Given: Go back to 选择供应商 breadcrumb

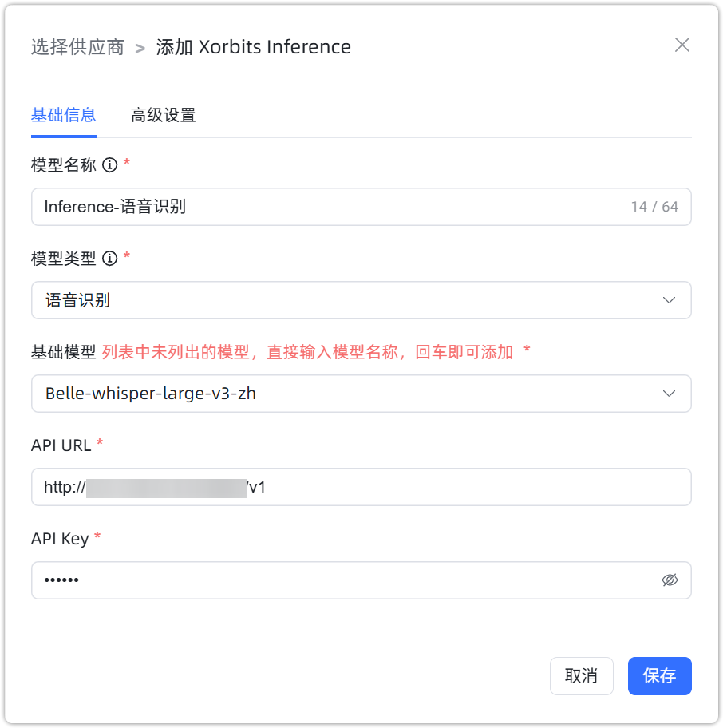Looking at the screenshot, I should click(77, 47).
